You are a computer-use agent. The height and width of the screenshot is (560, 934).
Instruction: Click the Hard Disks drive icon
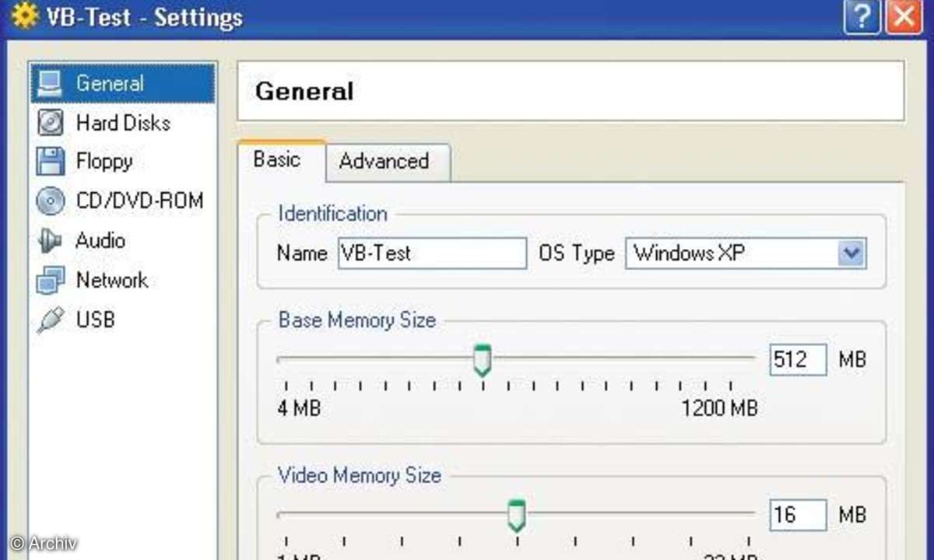click(x=50, y=123)
